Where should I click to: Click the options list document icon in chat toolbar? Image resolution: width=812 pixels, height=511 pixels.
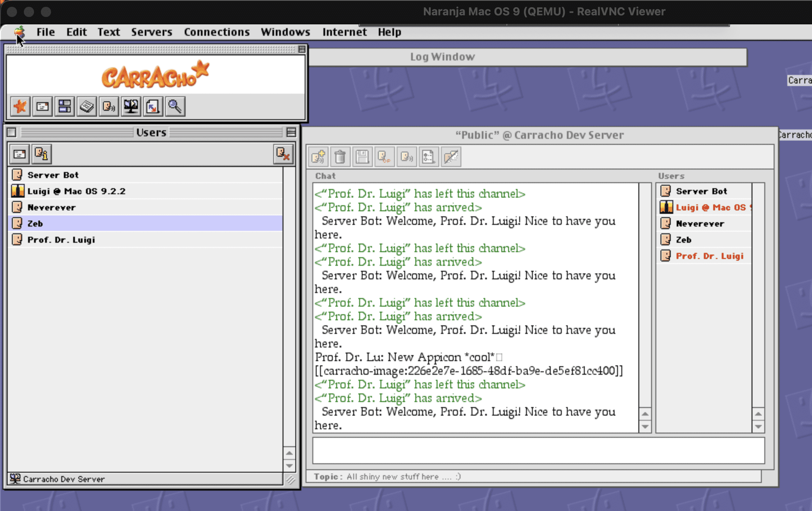click(x=429, y=157)
